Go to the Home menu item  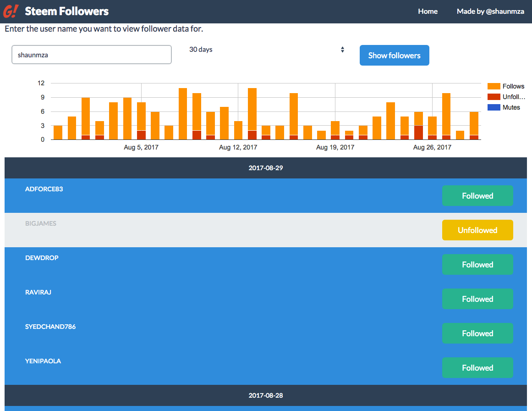click(x=428, y=11)
